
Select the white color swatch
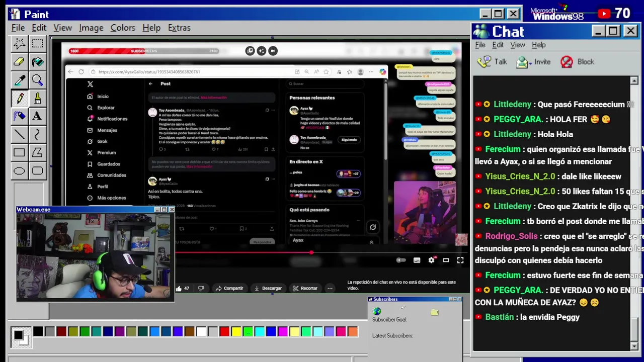point(201,331)
